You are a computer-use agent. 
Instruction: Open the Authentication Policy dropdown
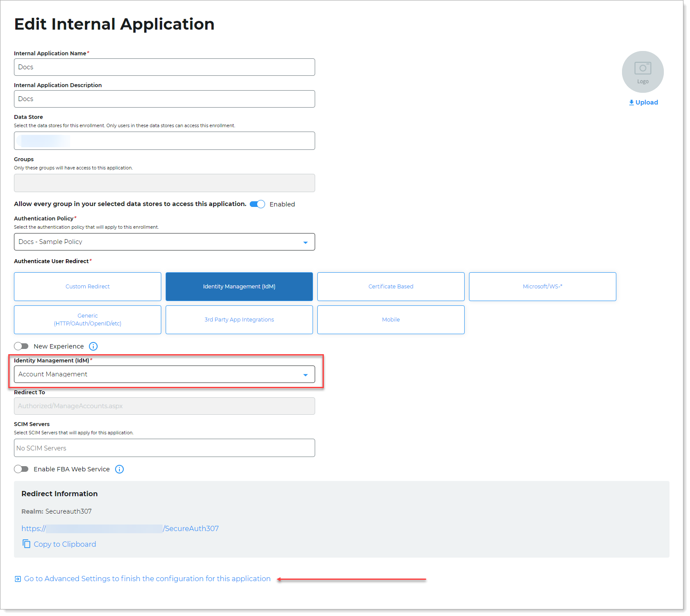[x=164, y=242]
